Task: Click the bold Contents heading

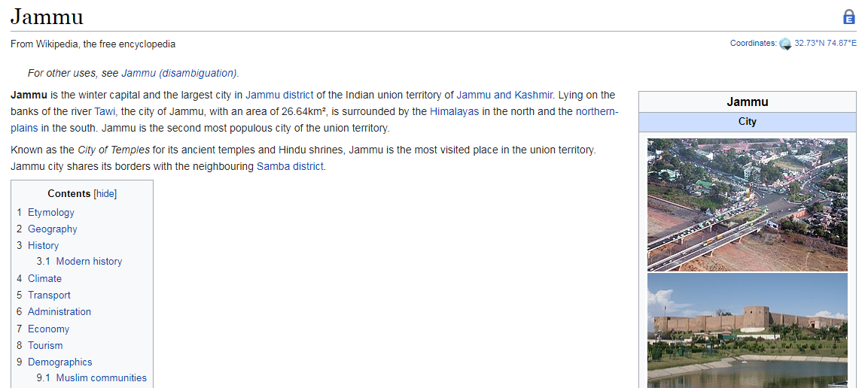Action: pos(69,193)
